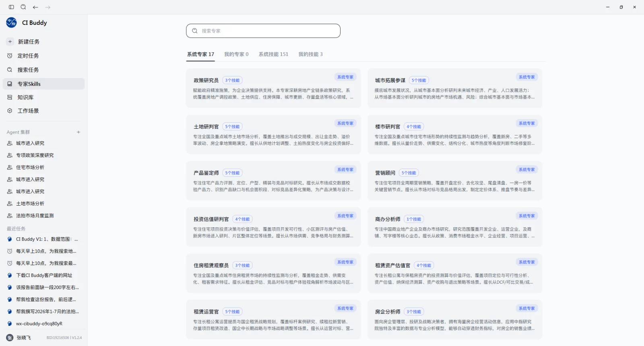Click the plus icon beside 新建任务

pyautogui.click(x=10, y=41)
